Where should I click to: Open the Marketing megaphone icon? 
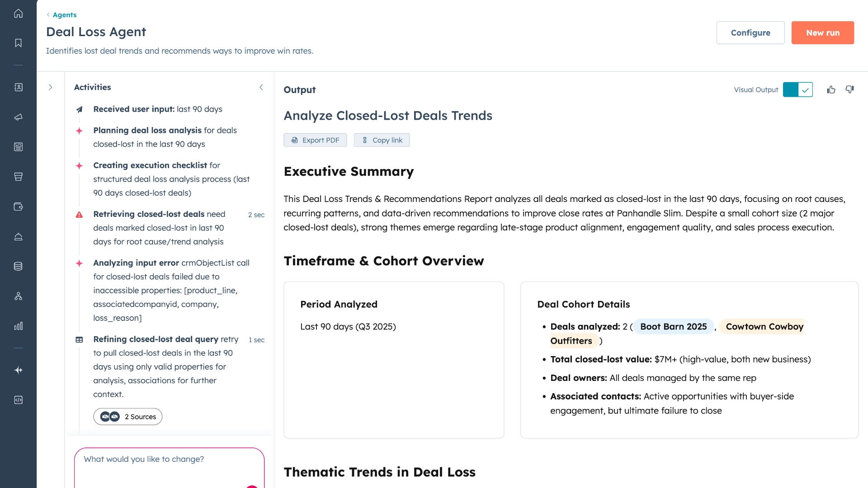18,117
